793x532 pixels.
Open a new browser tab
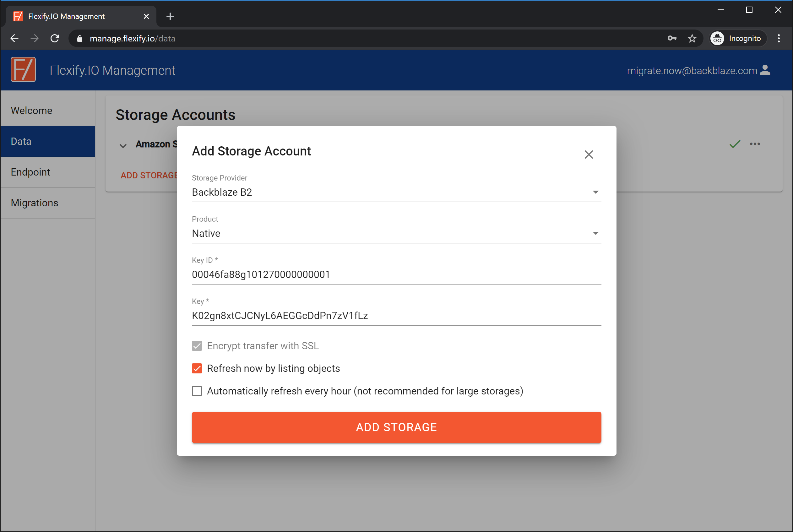[x=170, y=16]
